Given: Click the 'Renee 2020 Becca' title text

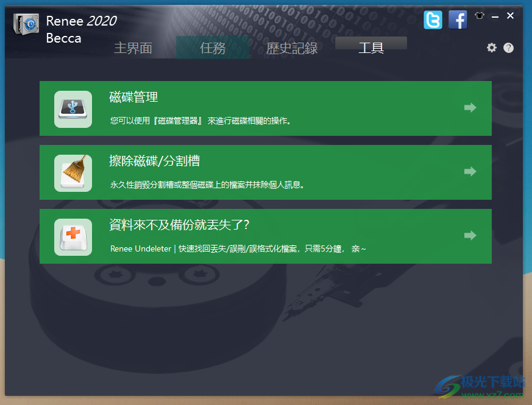Looking at the screenshot, I should (x=82, y=29).
